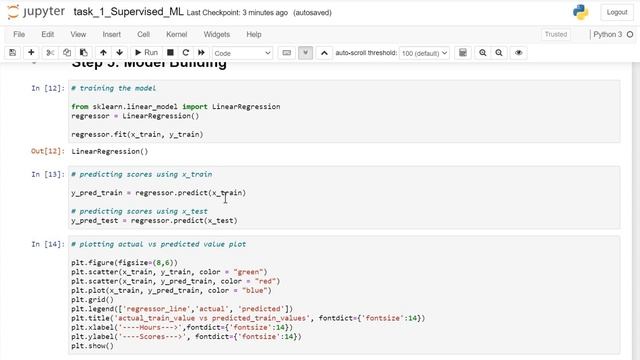This screenshot has height=360, width=640.
Task: Click the up chevron toolbar button
Action: 324,53
